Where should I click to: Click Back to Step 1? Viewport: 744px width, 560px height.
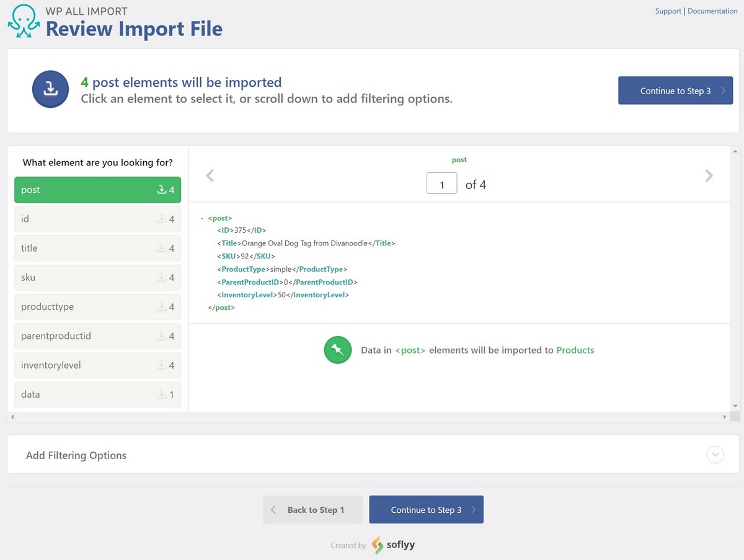pos(312,509)
